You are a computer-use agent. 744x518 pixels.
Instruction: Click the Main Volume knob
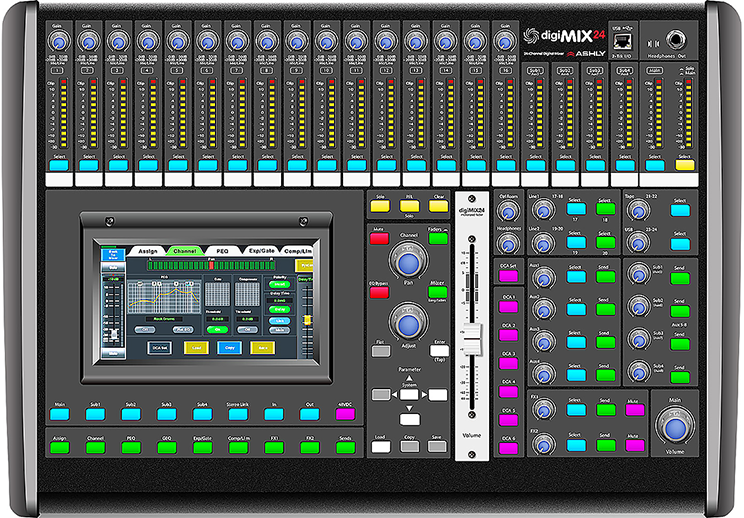click(x=674, y=426)
